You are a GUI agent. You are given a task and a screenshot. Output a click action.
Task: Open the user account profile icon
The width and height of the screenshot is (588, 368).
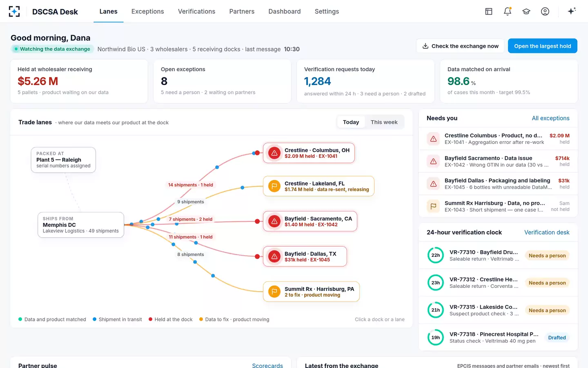[545, 11]
